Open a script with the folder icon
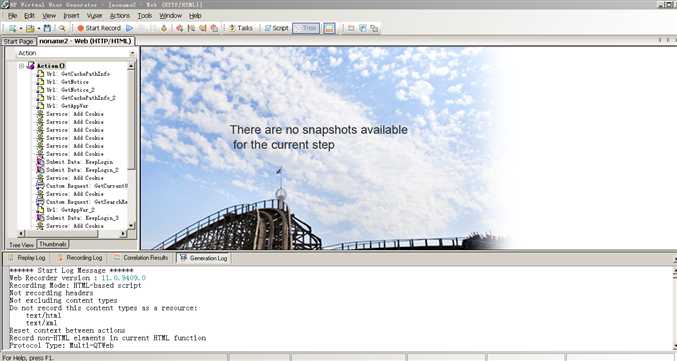 [x=30, y=28]
